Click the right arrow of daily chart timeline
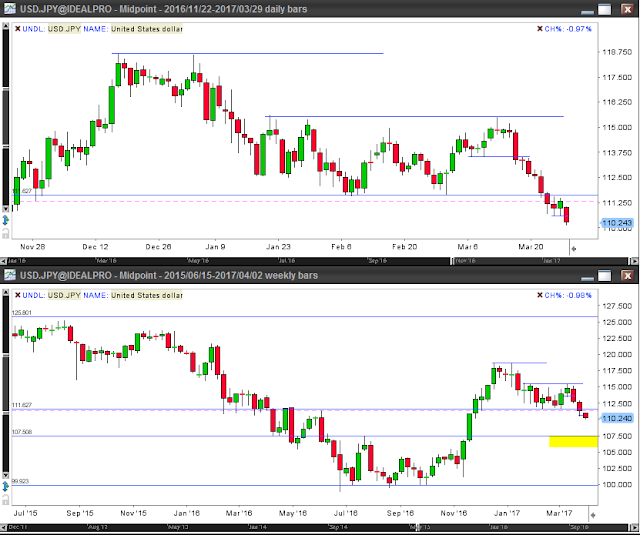Image resolution: width=640 pixels, height=535 pixels. pyautogui.click(x=634, y=261)
